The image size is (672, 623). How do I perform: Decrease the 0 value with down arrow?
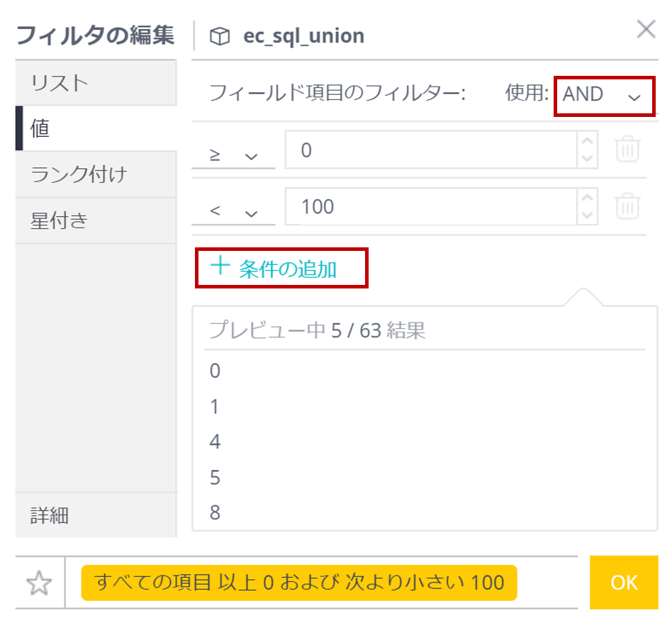(x=587, y=158)
